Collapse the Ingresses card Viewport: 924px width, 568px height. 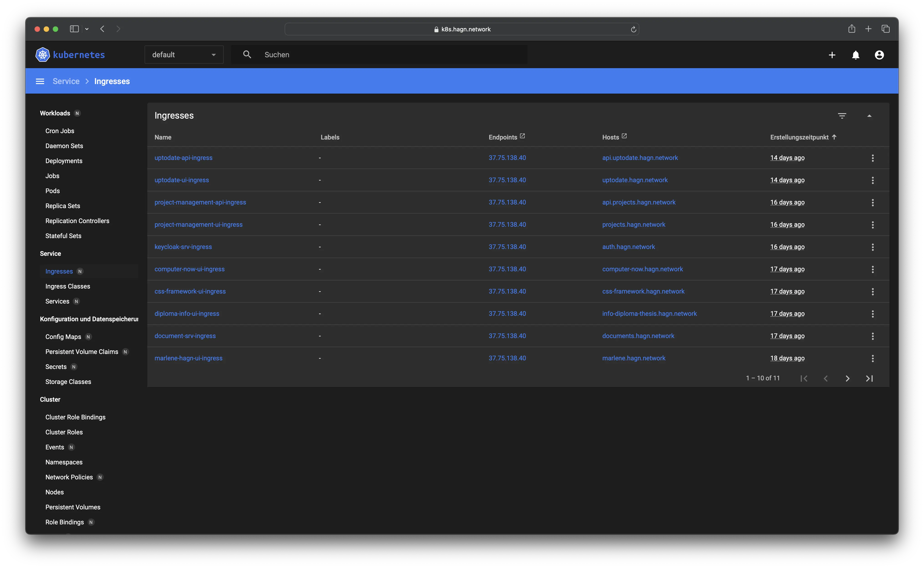click(x=869, y=116)
